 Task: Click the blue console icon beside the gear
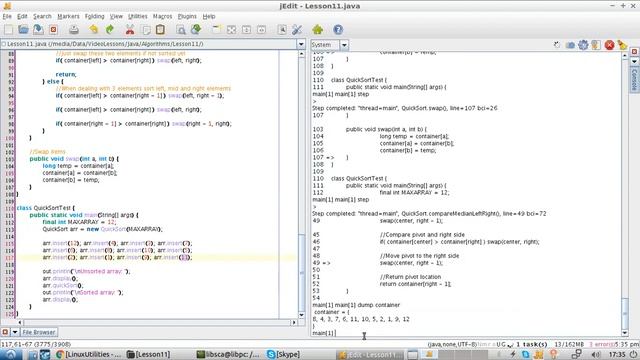tap(570, 45)
